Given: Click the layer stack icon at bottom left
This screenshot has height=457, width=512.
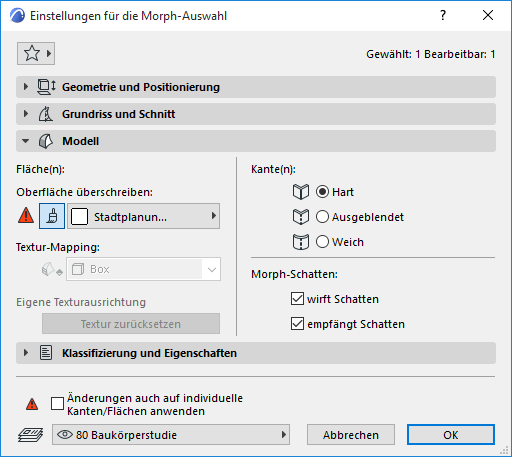Looking at the screenshot, I should click(x=30, y=435).
